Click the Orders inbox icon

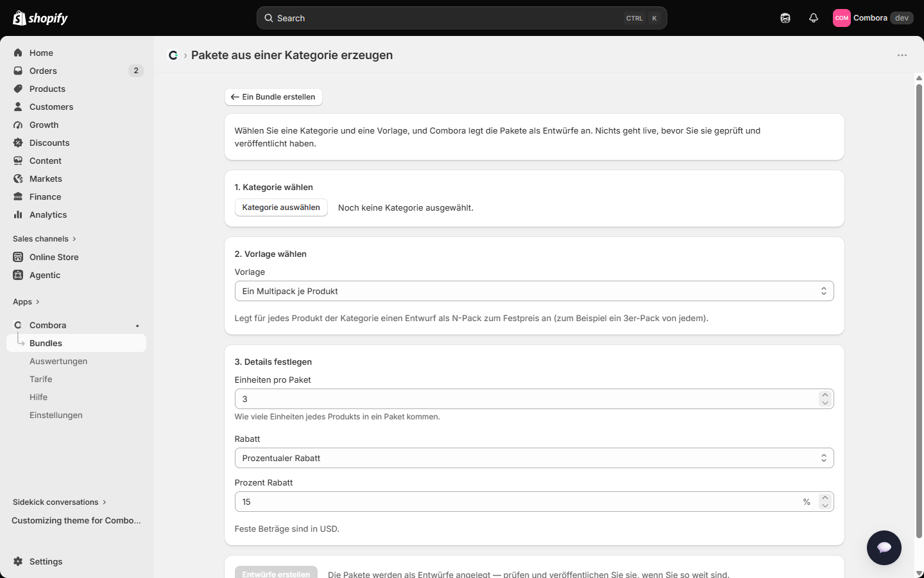[18, 71]
